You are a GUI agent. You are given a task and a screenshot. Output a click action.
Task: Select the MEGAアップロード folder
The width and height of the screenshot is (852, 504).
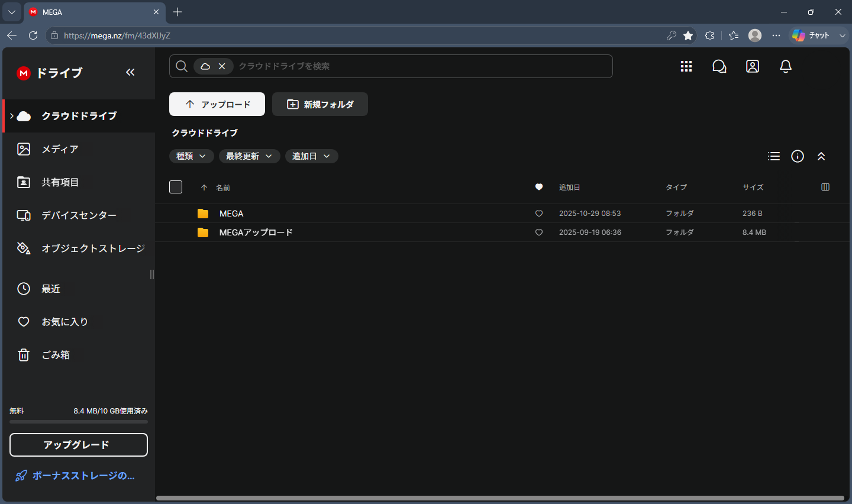tap(502, 232)
